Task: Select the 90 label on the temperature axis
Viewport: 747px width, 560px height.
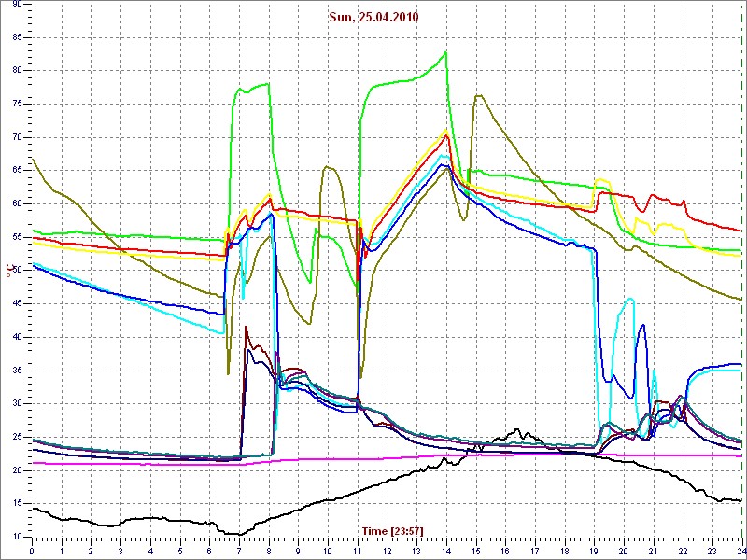Action: click(17, 5)
